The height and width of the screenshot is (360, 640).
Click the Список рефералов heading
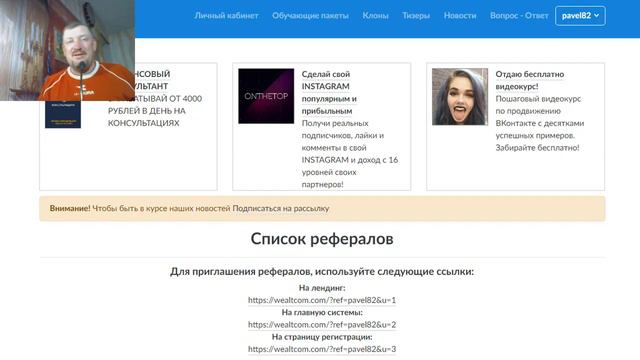pyautogui.click(x=322, y=239)
